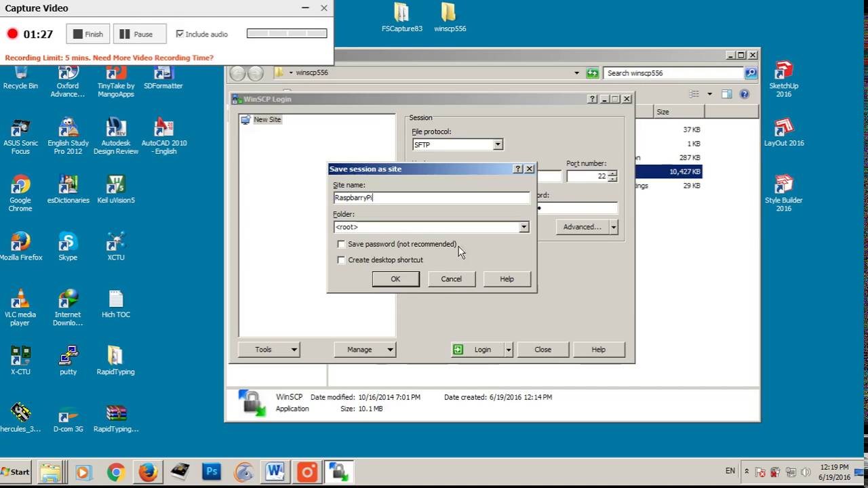Click WinSCP icon in taskbar
Screen dimensions: 868x488
pyautogui.click(x=339, y=472)
